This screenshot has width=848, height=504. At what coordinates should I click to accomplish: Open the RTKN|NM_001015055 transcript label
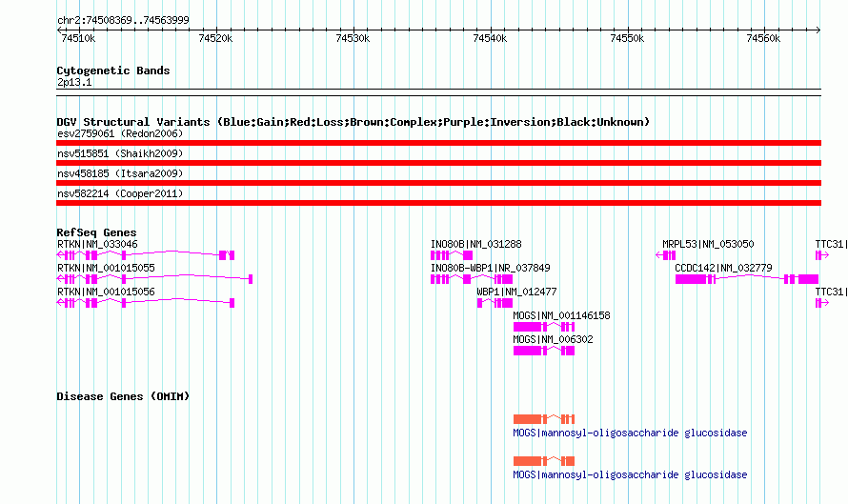point(106,268)
